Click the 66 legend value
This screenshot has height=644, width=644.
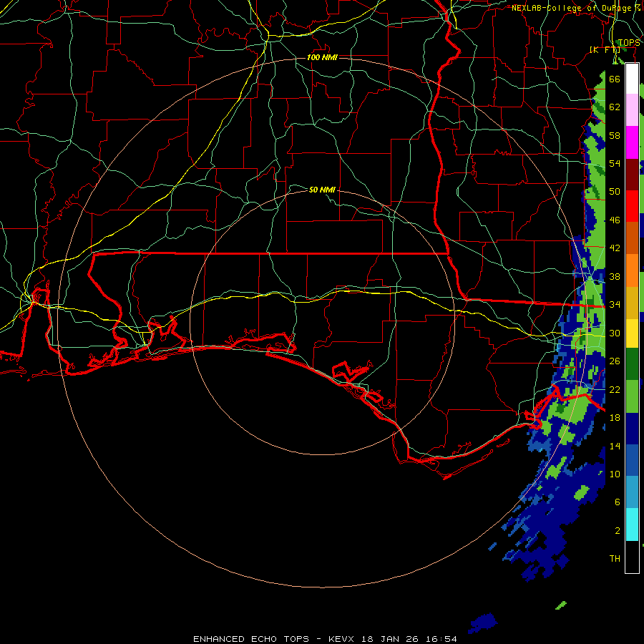point(615,79)
